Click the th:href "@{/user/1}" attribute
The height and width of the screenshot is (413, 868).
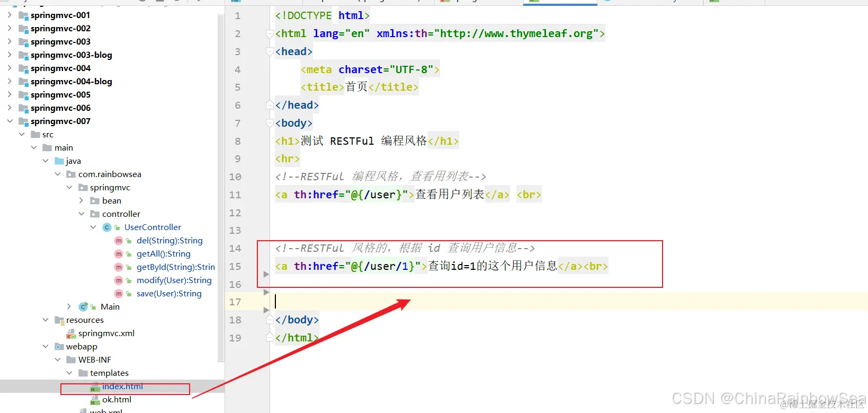357,266
